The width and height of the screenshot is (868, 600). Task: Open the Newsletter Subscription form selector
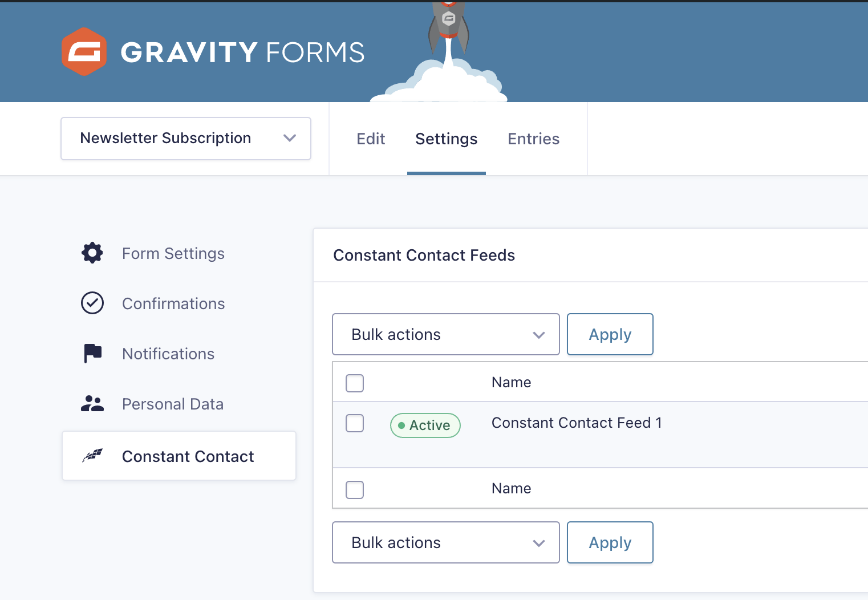pos(185,138)
